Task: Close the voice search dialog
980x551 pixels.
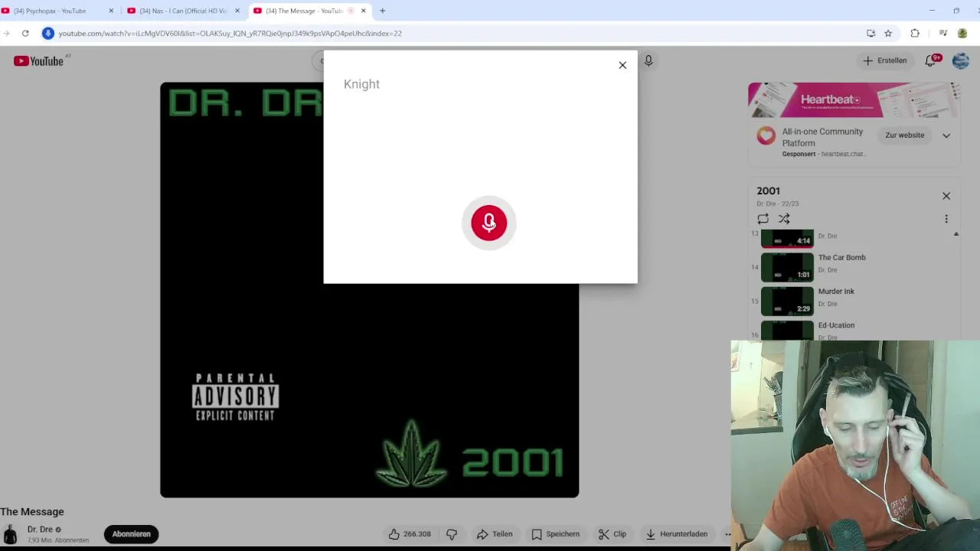Action: pos(622,65)
